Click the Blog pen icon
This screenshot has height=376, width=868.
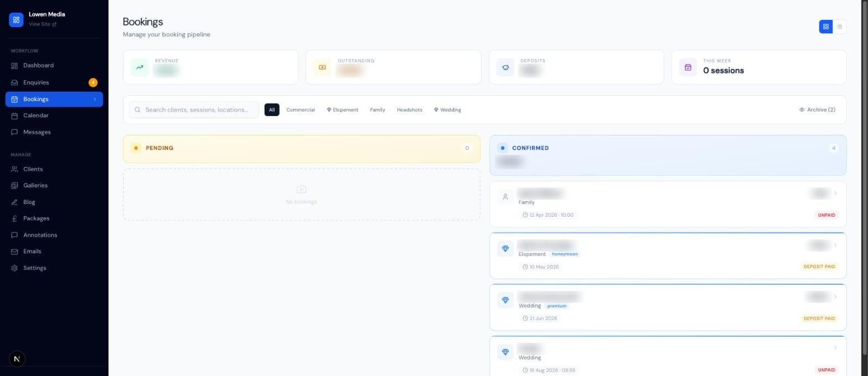(14, 202)
